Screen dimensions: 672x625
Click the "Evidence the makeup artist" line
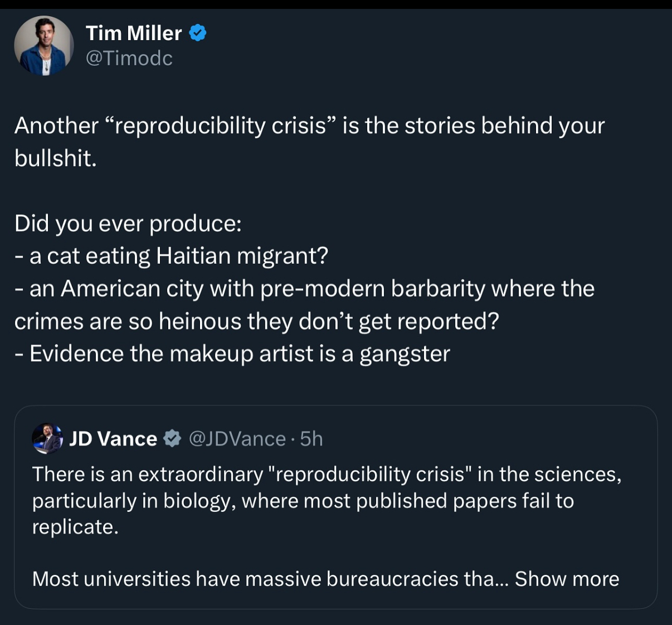tap(232, 354)
